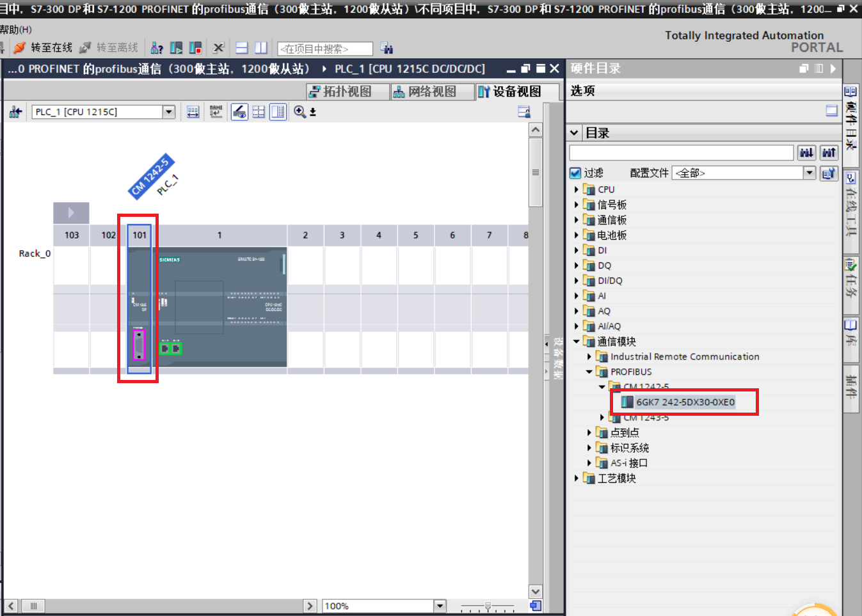Collapse the Catalog (目录) section chevron

click(x=575, y=133)
